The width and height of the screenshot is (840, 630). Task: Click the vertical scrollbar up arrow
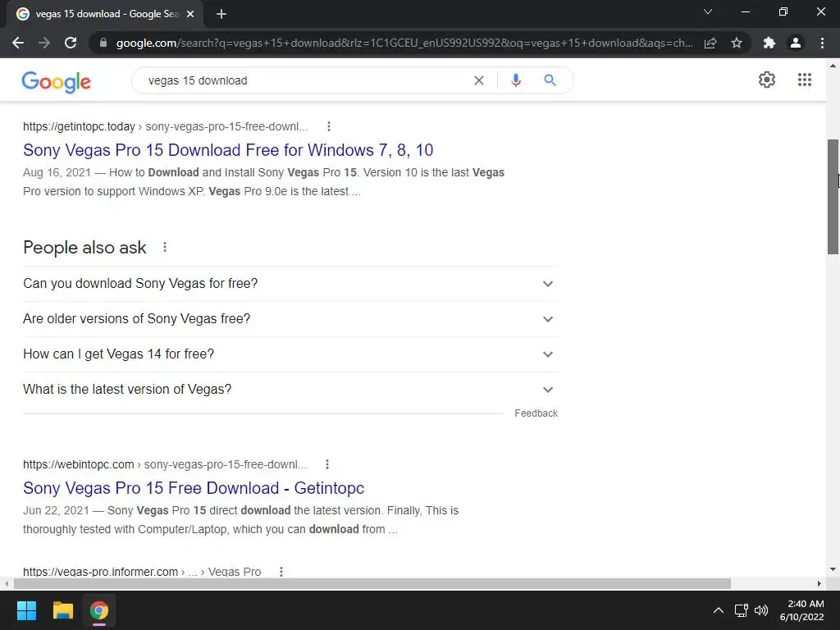tap(833, 66)
